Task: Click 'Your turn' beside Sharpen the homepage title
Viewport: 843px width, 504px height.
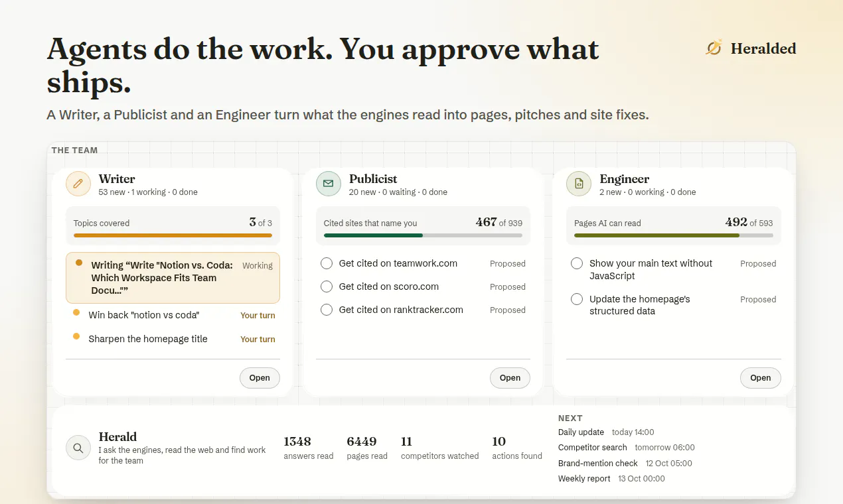Action: [258, 340]
